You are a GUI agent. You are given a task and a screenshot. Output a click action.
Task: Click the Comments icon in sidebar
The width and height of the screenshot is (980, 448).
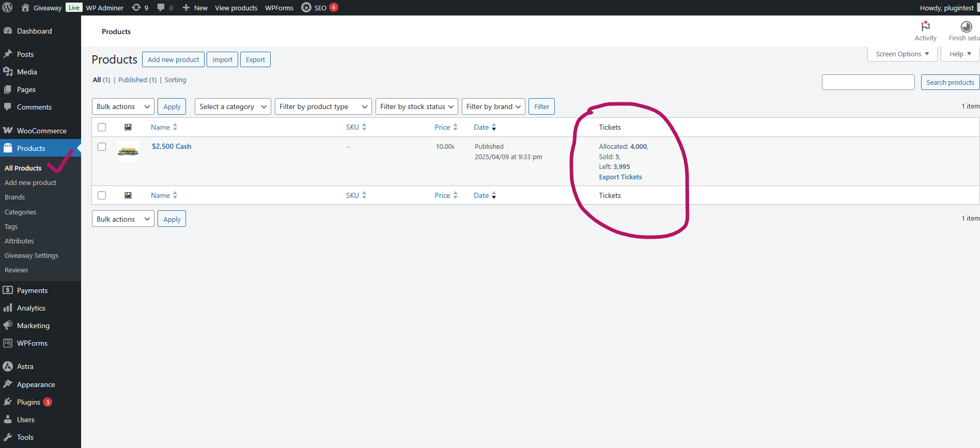tap(8, 107)
